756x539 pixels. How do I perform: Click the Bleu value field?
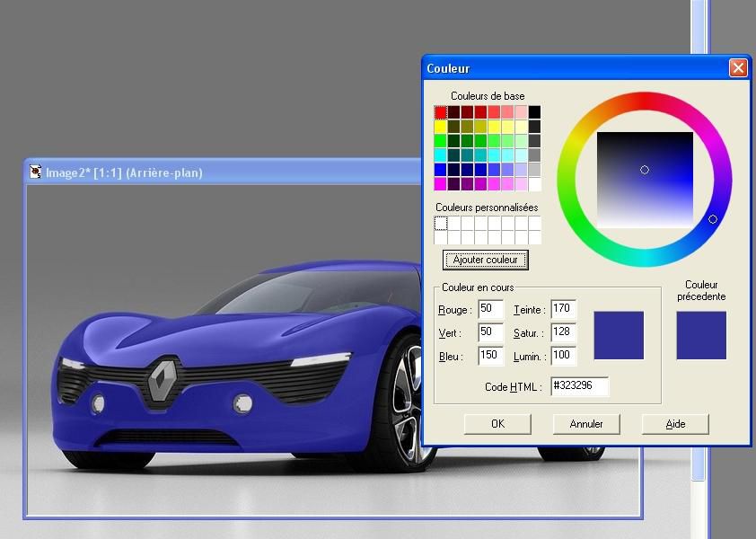491,355
